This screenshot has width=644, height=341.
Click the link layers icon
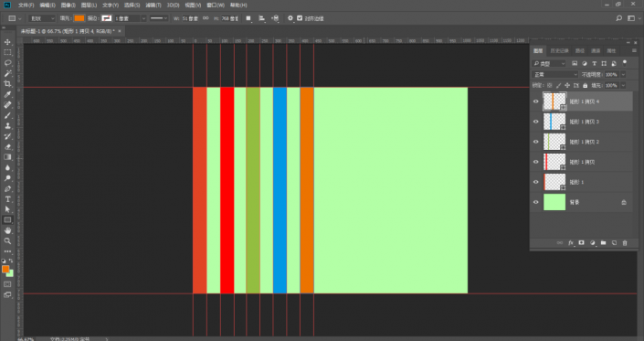coord(559,243)
